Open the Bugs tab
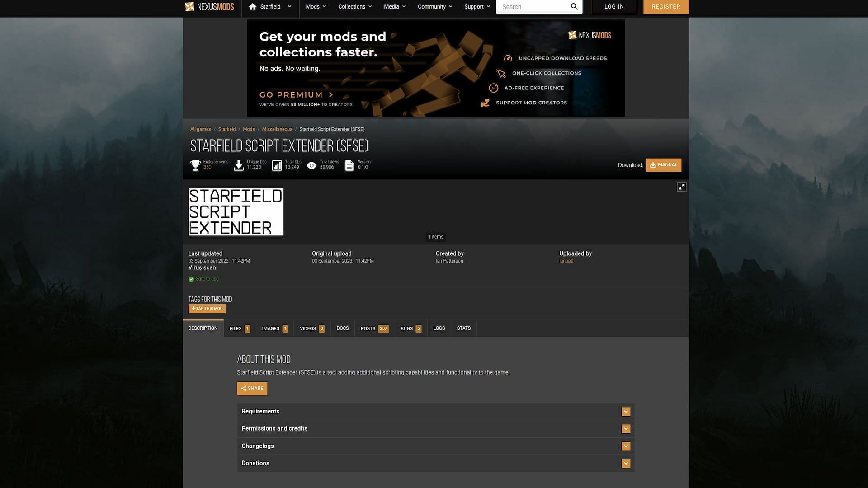The image size is (868, 488). (411, 328)
